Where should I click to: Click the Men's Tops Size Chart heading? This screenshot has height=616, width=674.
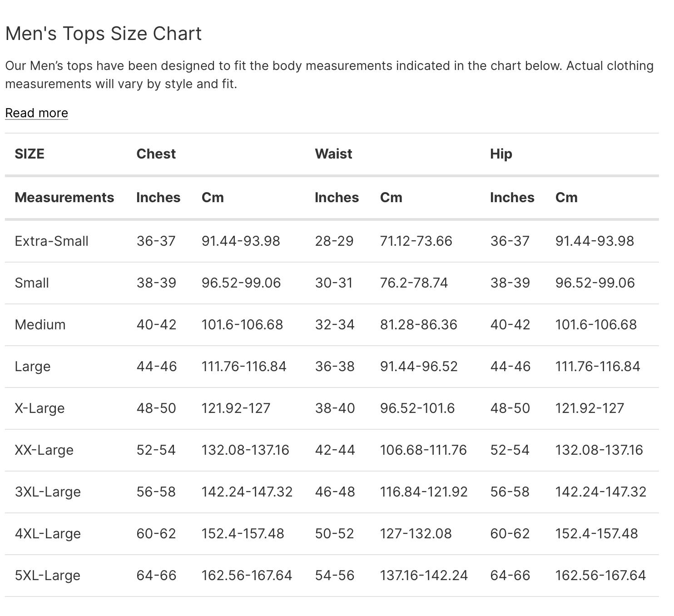(104, 34)
